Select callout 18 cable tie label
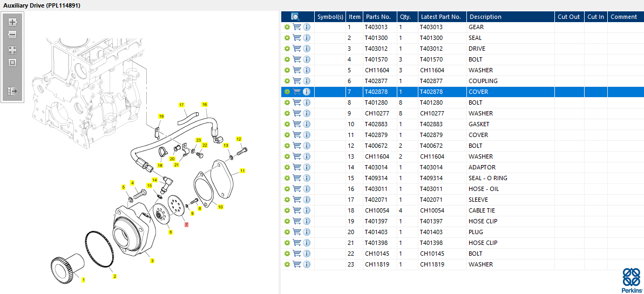 pos(160,166)
